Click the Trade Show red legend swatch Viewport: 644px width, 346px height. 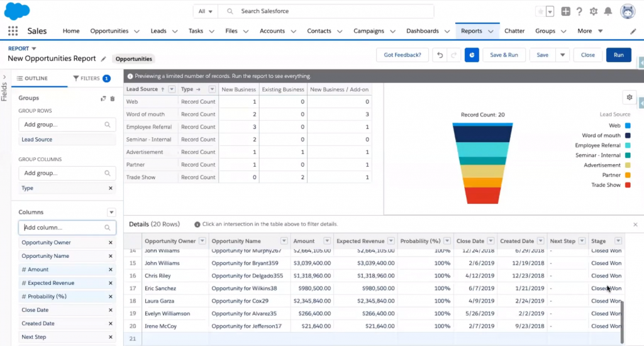pos(627,185)
